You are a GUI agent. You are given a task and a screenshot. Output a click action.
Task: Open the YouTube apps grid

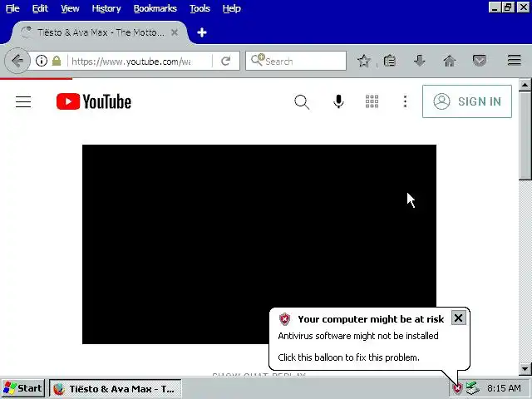click(372, 101)
